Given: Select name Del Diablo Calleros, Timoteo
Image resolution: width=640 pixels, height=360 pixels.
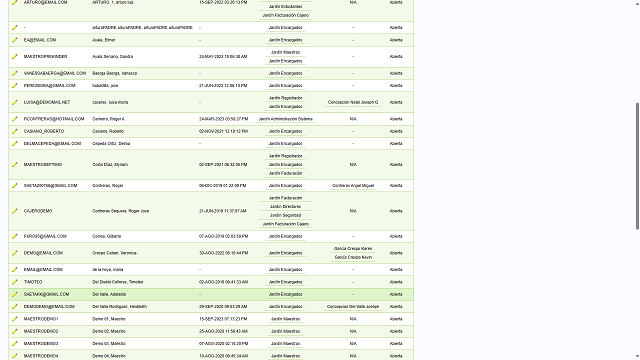Looking at the screenshot, I should point(118,282).
